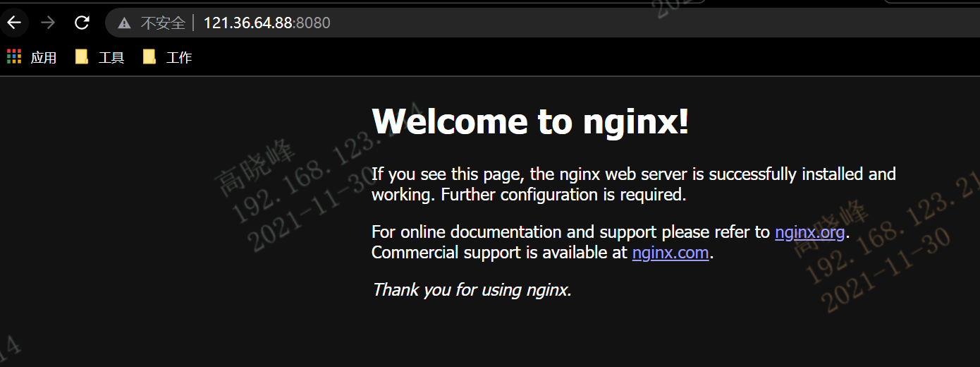Open the 工作 bookmarks folder
The width and height of the screenshot is (980, 367).
(x=167, y=57)
